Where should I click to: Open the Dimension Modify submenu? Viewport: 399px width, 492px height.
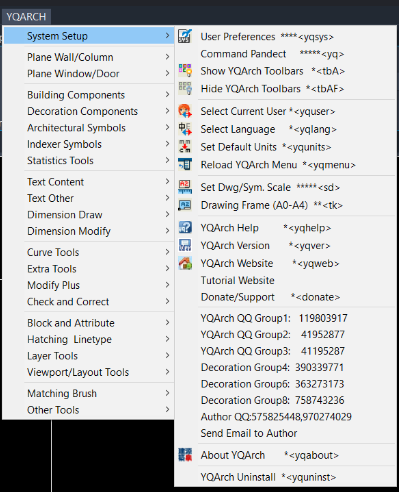(x=89, y=231)
